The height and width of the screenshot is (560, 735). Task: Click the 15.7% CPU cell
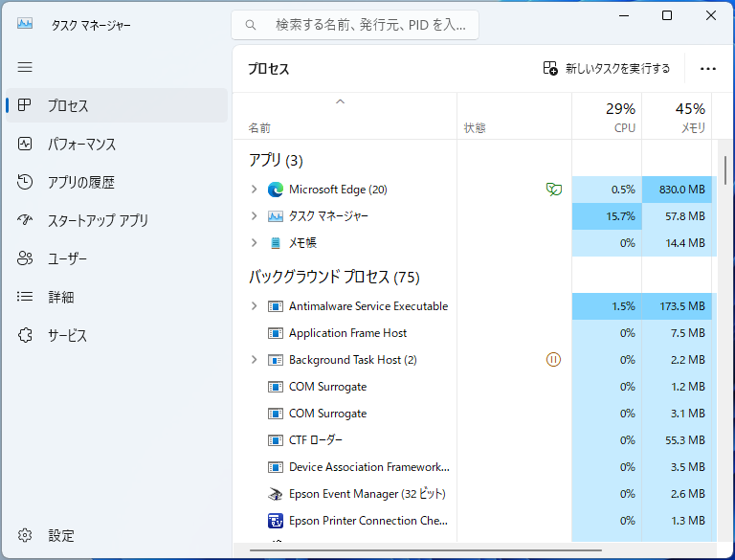607,216
